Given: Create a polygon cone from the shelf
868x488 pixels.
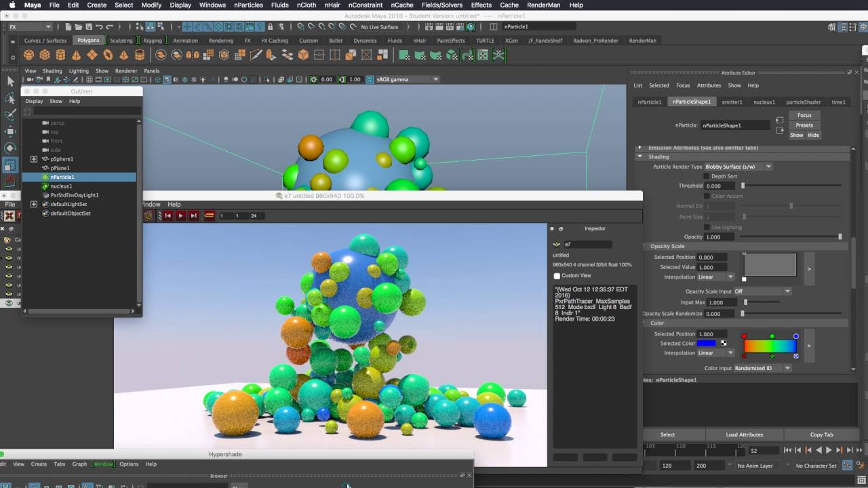Looking at the screenshot, I should (76, 55).
